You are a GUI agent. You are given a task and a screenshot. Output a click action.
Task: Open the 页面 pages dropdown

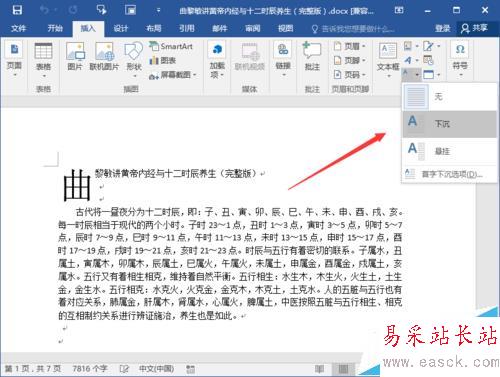coord(14,60)
